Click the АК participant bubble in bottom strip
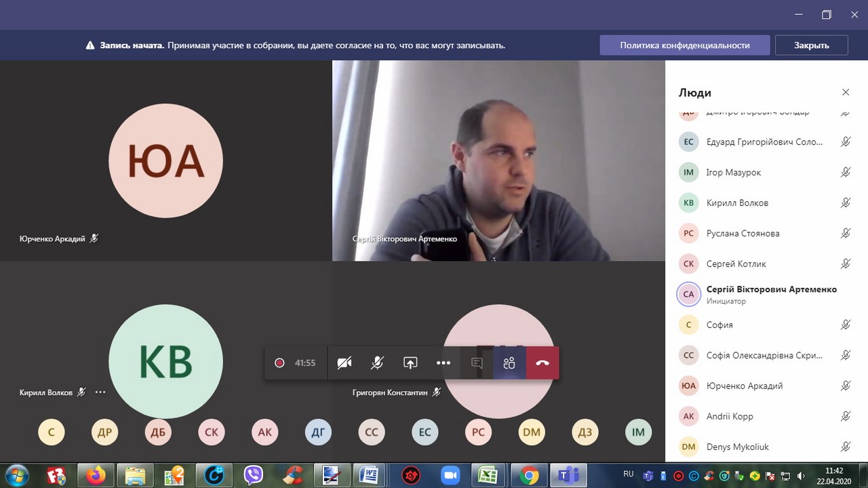This screenshot has width=868, height=488. click(264, 432)
